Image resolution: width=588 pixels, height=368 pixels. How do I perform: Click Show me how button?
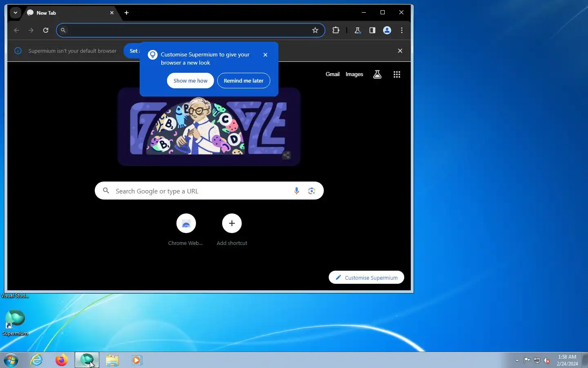(190, 81)
